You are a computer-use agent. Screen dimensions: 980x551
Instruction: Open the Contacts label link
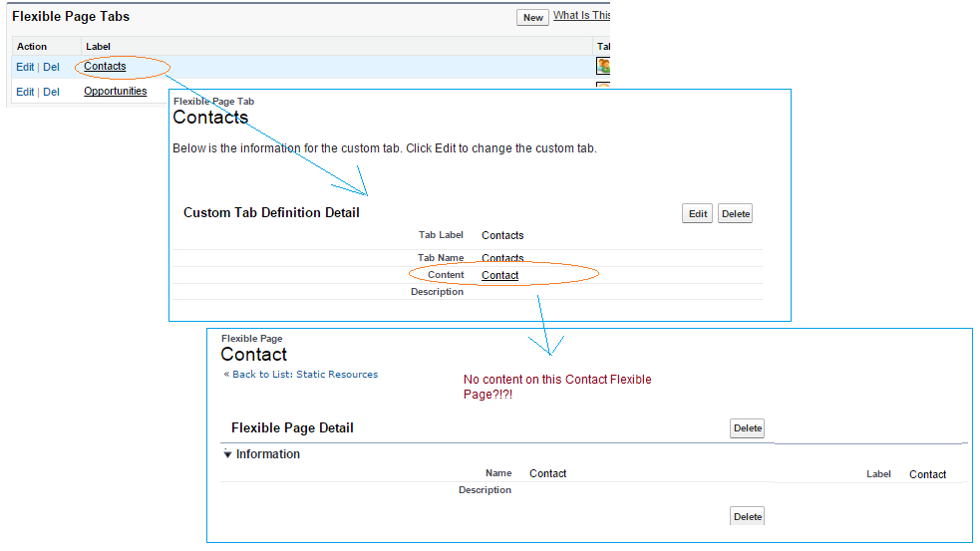point(105,67)
